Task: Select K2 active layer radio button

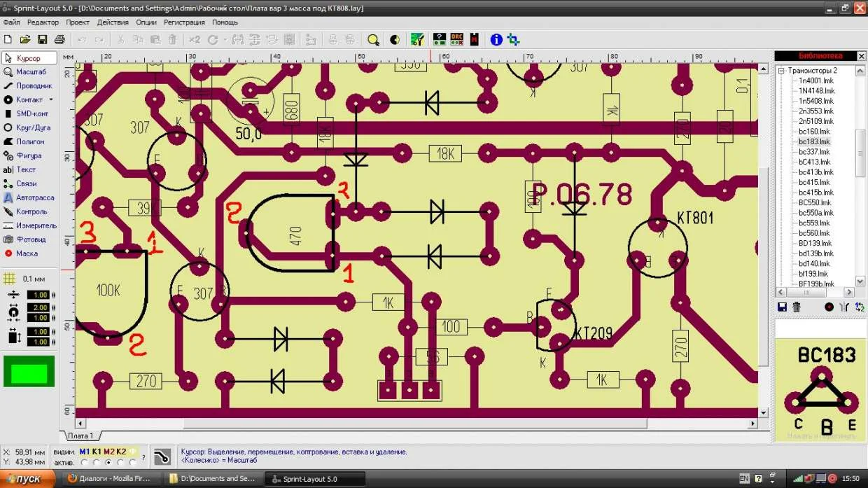Action: (120, 462)
